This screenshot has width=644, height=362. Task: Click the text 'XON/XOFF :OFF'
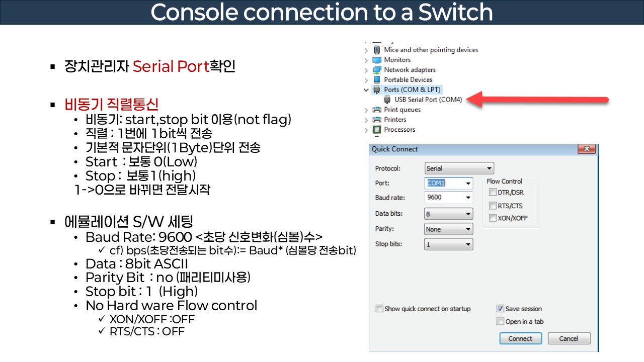coord(152,319)
